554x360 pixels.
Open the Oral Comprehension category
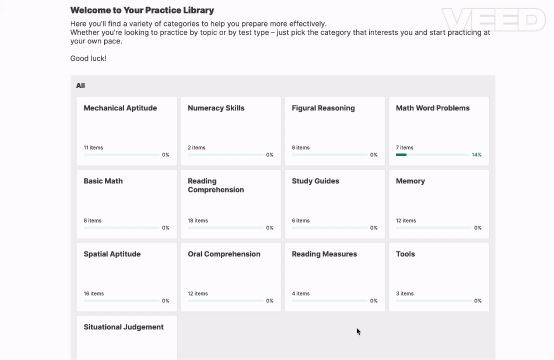231,277
